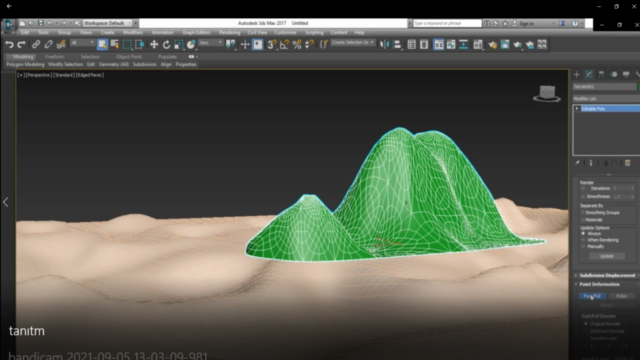
Task: Choose the Rectangular Selection Region tool
Action: coord(127,44)
